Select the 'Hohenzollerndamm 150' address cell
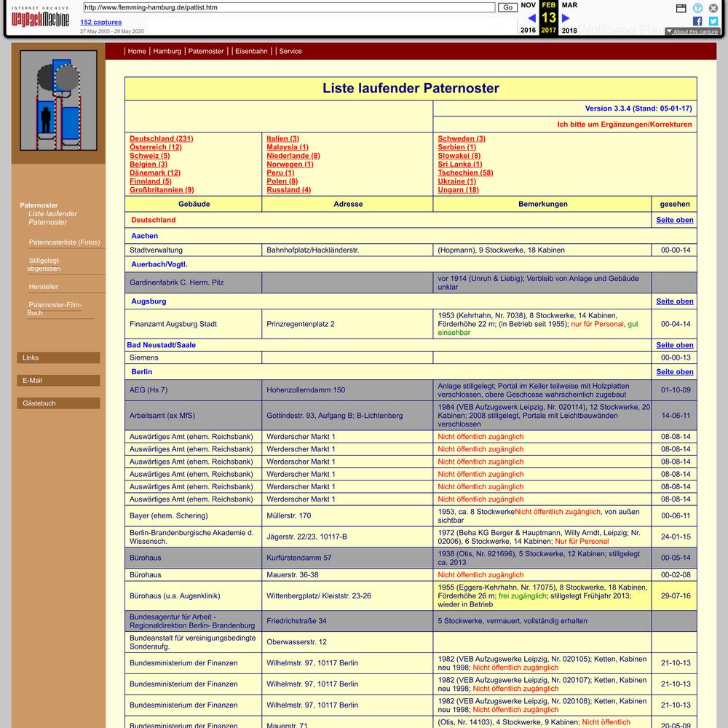This screenshot has width=728, height=728. pyautogui.click(x=347, y=390)
